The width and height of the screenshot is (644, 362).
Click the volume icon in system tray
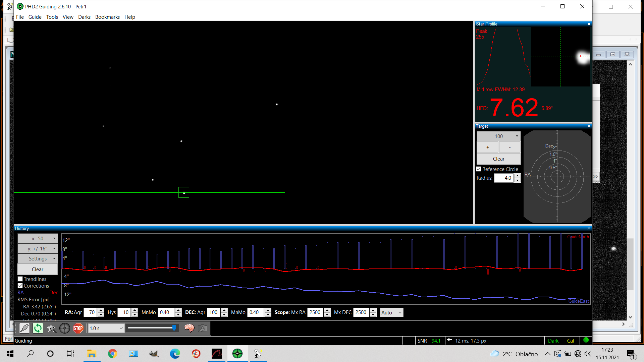click(587, 354)
